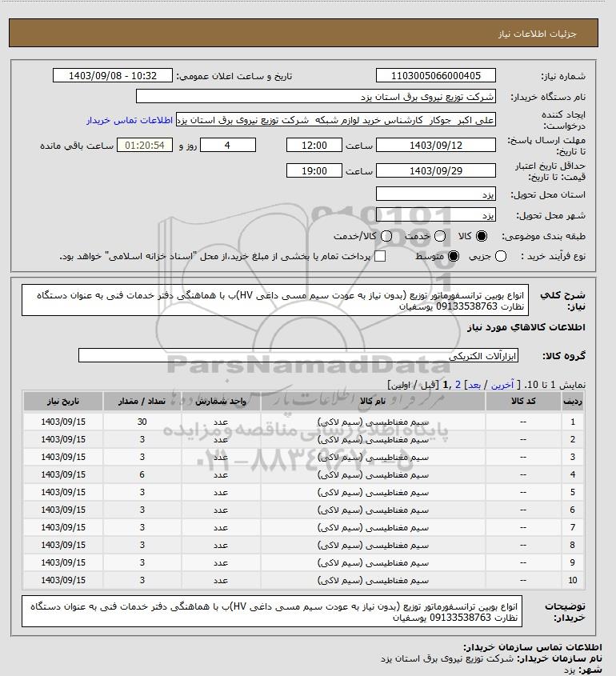Click the countdown timer 01:20:54
This screenshot has width=616, height=676.
point(145,146)
